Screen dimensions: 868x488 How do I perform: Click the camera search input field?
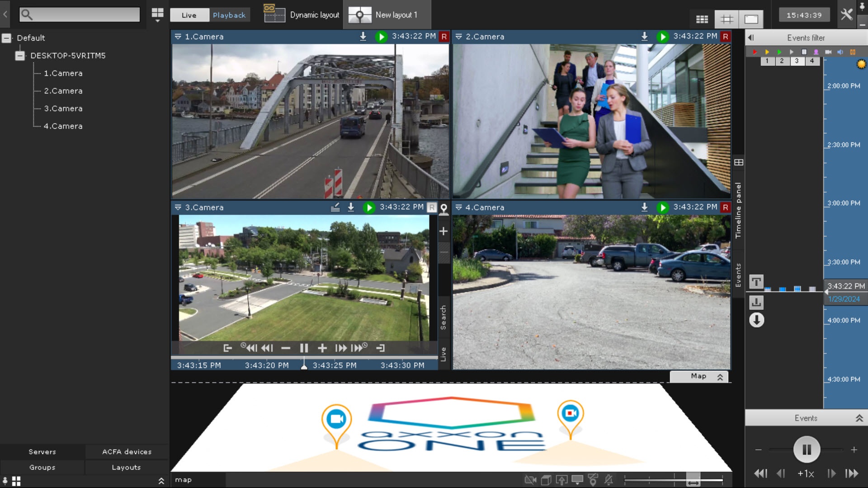(80, 14)
